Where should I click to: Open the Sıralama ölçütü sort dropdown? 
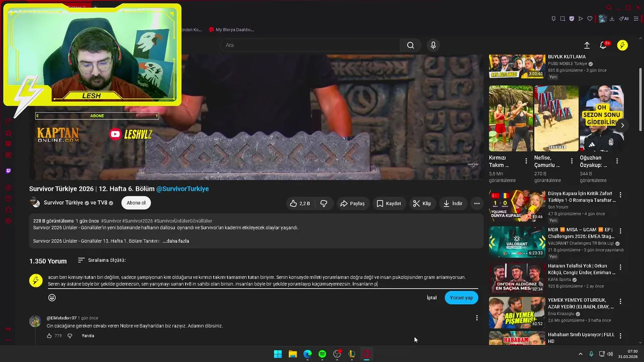pyautogui.click(x=102, y=260)
